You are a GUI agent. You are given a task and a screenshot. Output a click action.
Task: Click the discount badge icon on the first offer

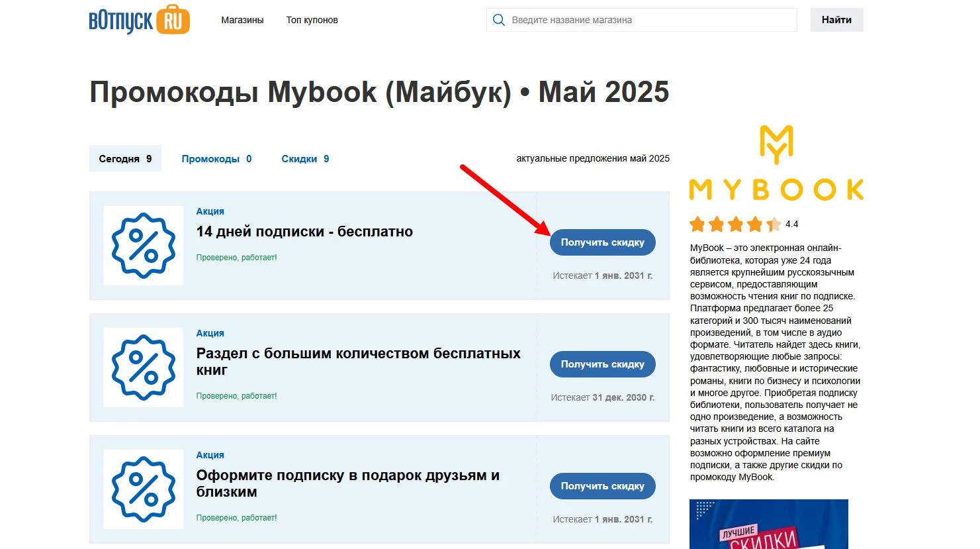pyautogui.click(x=143, y=245)
